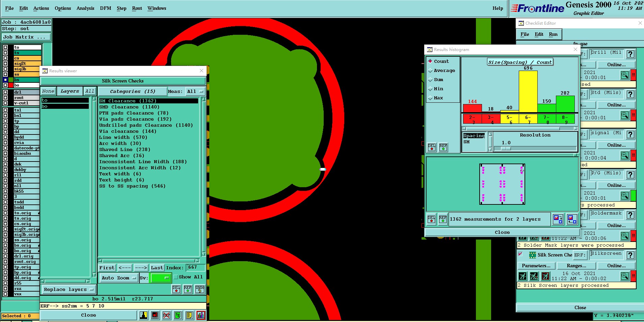This screenshot has height=322, width=644.
Task: Click the red monitor snapshot icon
Action: (155, 315)
